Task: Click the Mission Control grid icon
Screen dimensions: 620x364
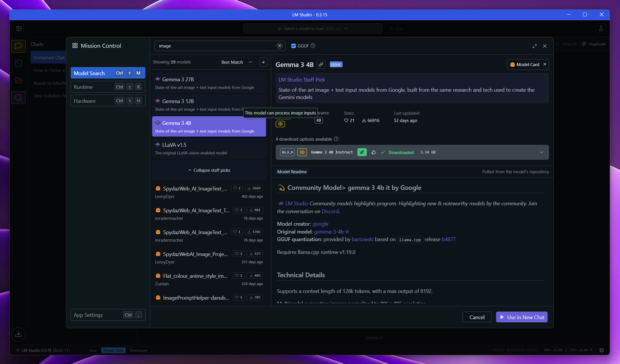Action: (x=75, y=45)
